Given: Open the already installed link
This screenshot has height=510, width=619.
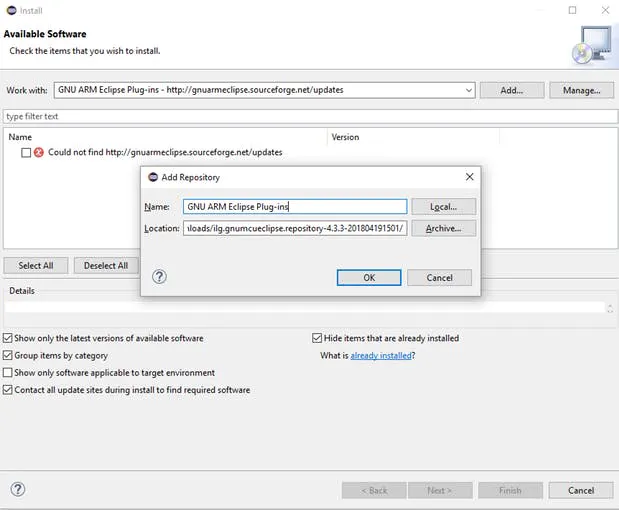Looking at the screenshot, I should [x=381, y=356].
